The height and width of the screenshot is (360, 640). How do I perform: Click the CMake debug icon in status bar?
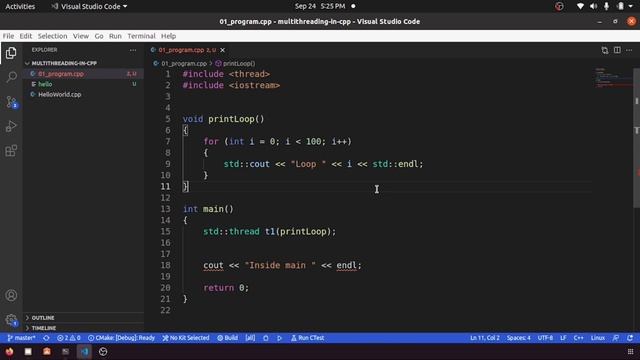pos(266,338)
